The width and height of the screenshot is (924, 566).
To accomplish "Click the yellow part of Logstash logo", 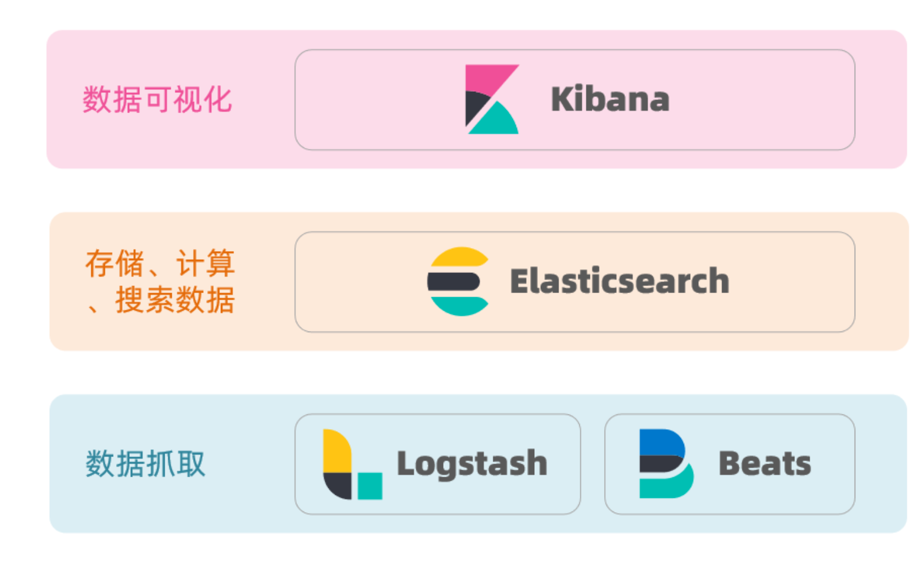I will pyautogui.click(x=337, y=451).
